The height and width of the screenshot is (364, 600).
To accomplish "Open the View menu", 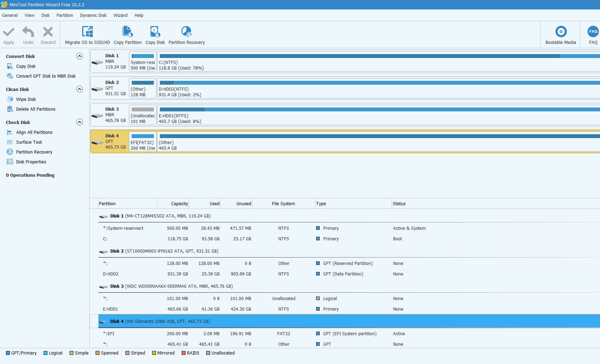I will pyautogui.click(x=30, y=15).
